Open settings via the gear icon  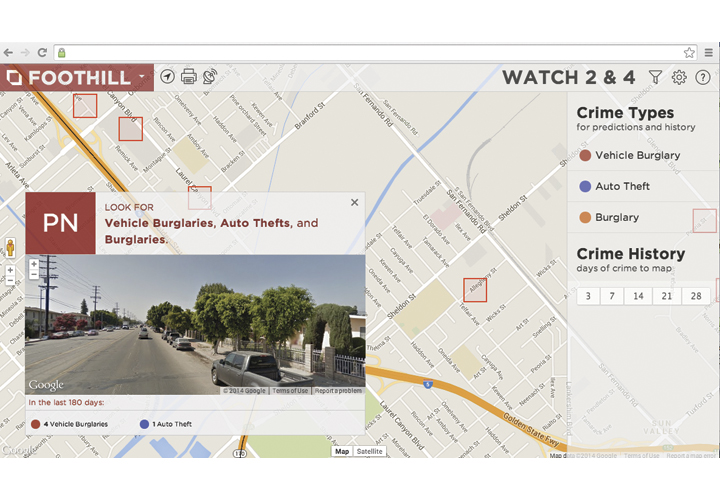pyautogui.click(x=679, y=77)
